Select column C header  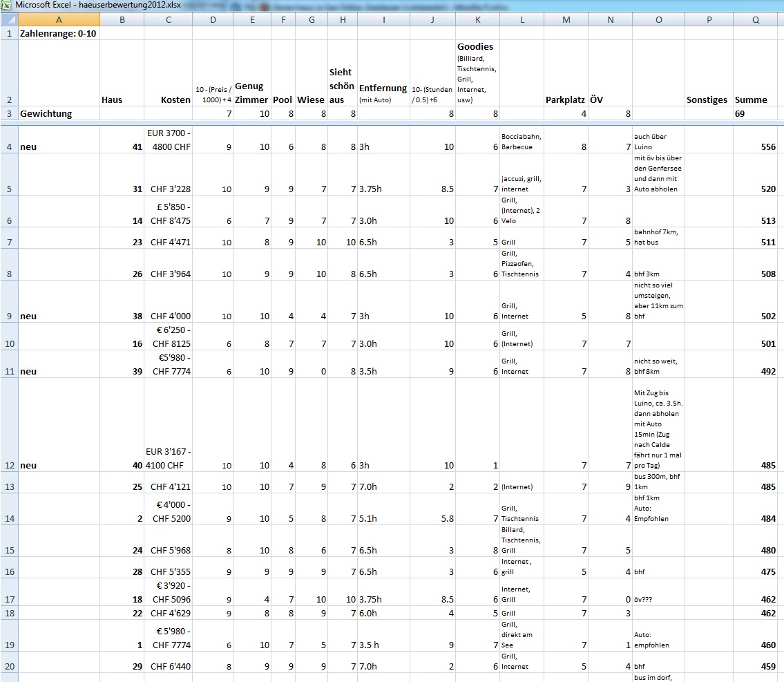(x=168, y=19)
